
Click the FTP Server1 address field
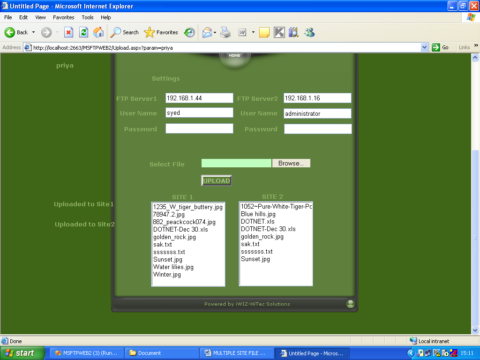199,98
